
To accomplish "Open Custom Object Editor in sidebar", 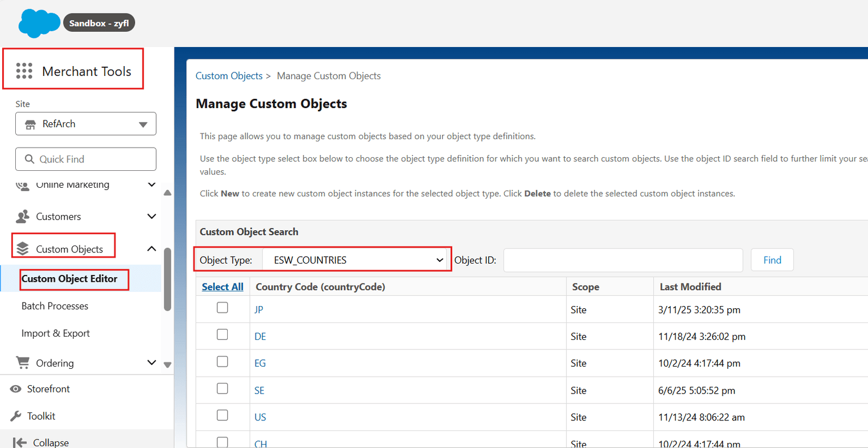I will pos(70,279).
